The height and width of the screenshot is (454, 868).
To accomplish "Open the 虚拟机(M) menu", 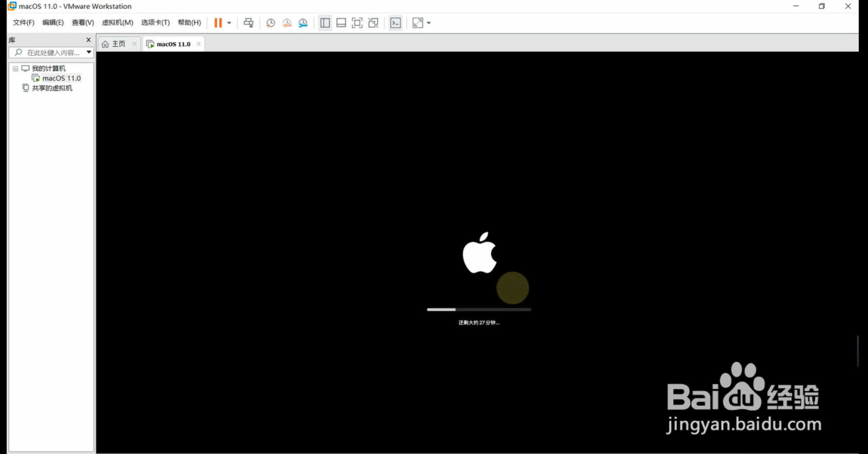I will click(x=118, y=23).
